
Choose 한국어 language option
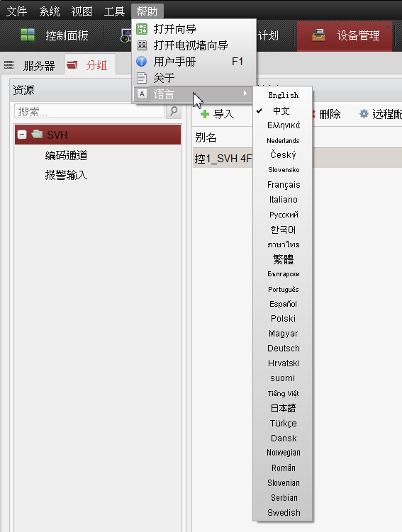(x=282, y=230)
